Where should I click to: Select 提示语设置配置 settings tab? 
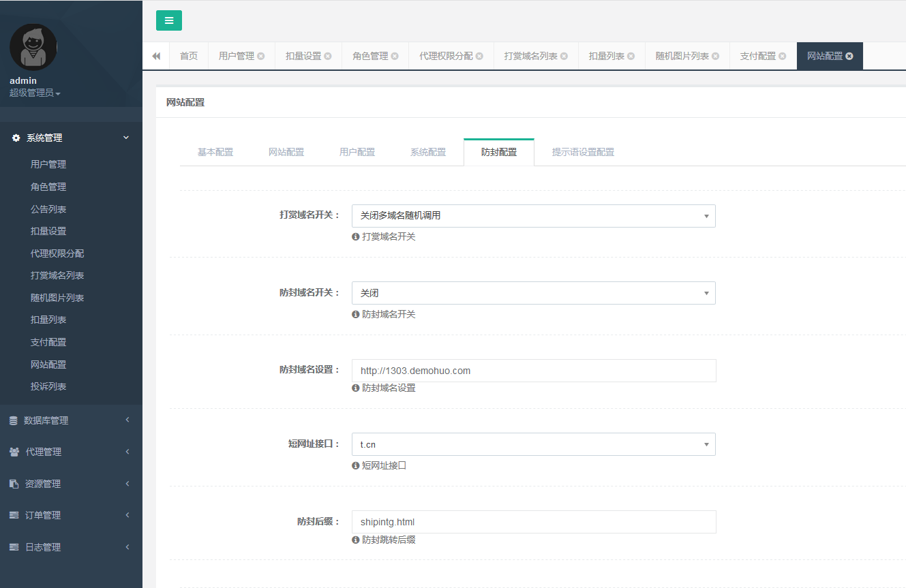tap(583, 152)
